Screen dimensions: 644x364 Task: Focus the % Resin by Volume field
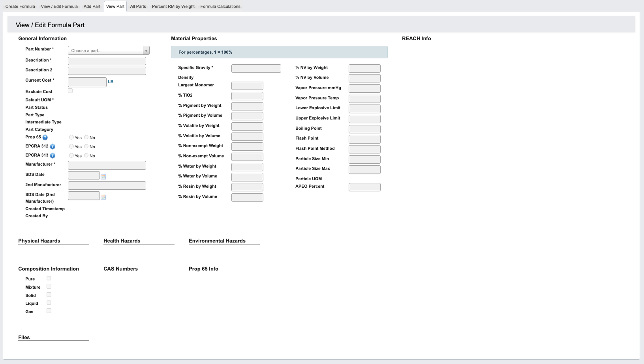click(247, 197)
